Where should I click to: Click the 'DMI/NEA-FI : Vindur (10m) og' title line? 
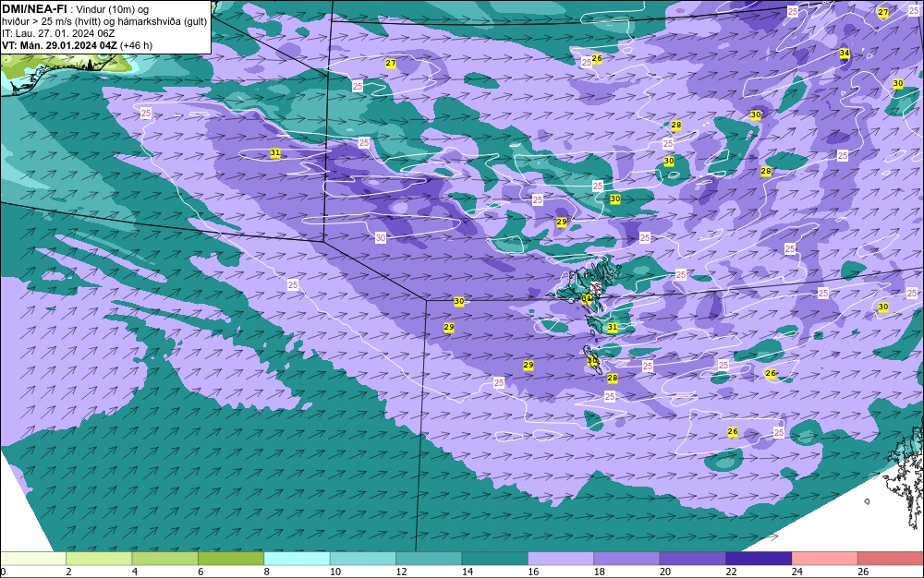tap(76, 9)
